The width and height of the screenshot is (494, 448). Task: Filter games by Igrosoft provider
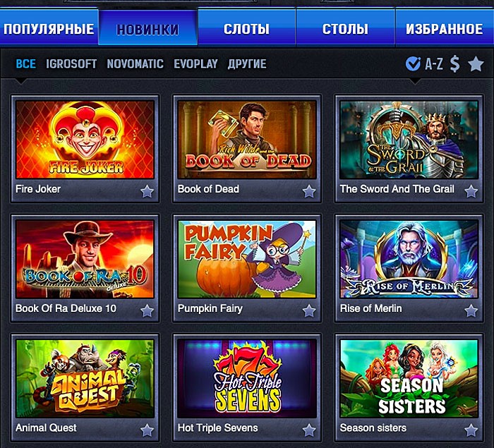71,64
